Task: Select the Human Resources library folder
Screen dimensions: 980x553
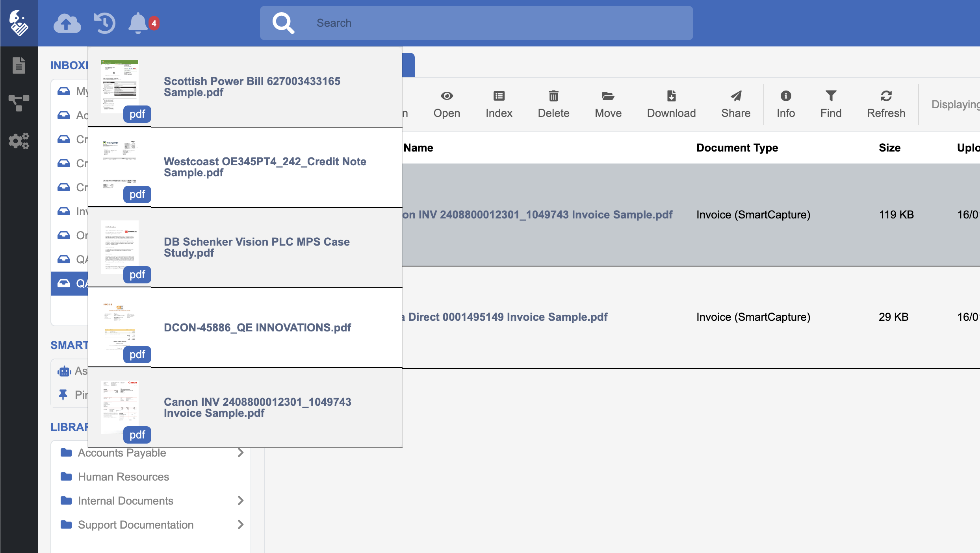Action: pyautogui.click(x=123, y=477)
